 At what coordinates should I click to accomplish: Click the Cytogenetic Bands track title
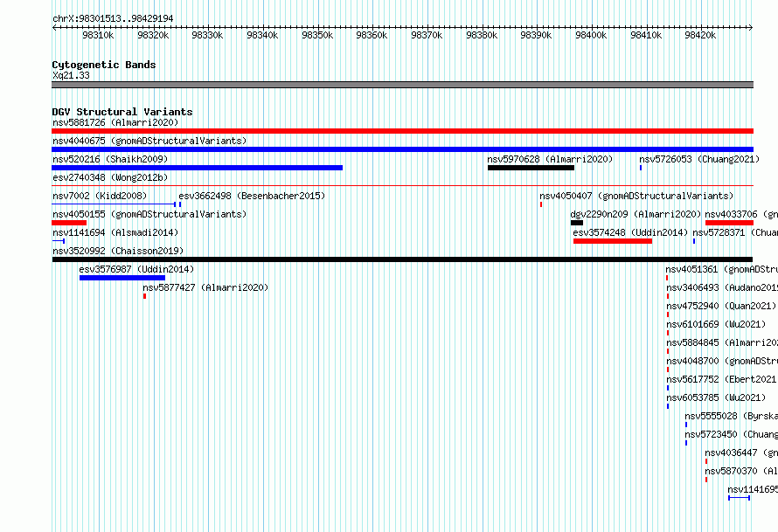tap(104, 65)
